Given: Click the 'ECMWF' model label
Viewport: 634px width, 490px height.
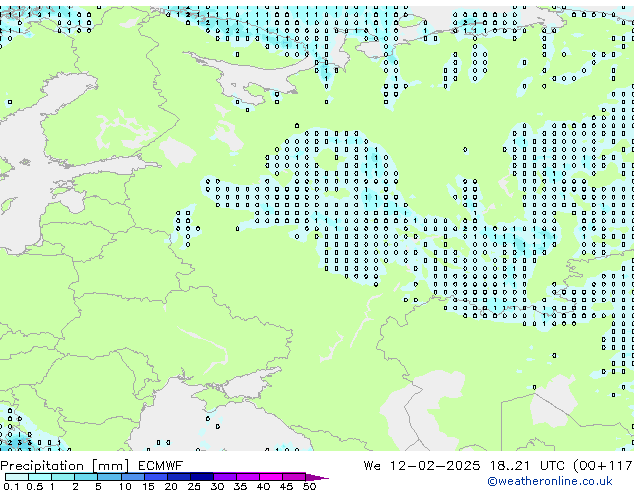Looking at the screenshot, I should coord(160,466).
